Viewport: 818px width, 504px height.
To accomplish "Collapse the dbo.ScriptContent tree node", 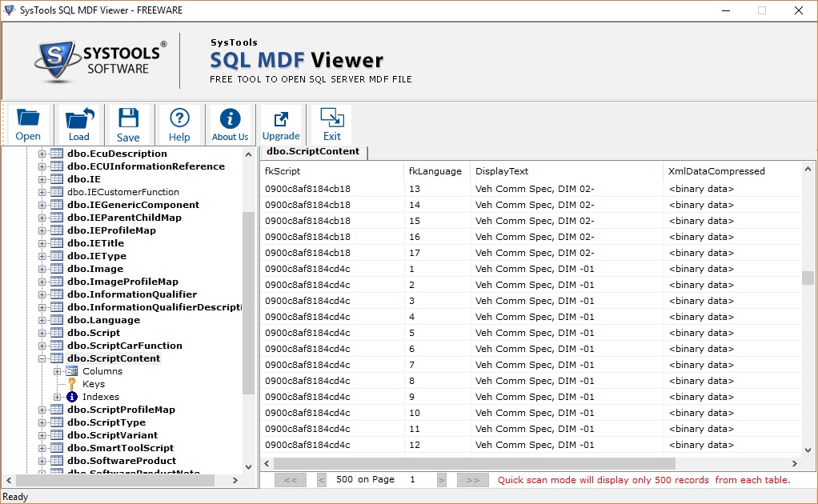I will [x=42, y=358].
